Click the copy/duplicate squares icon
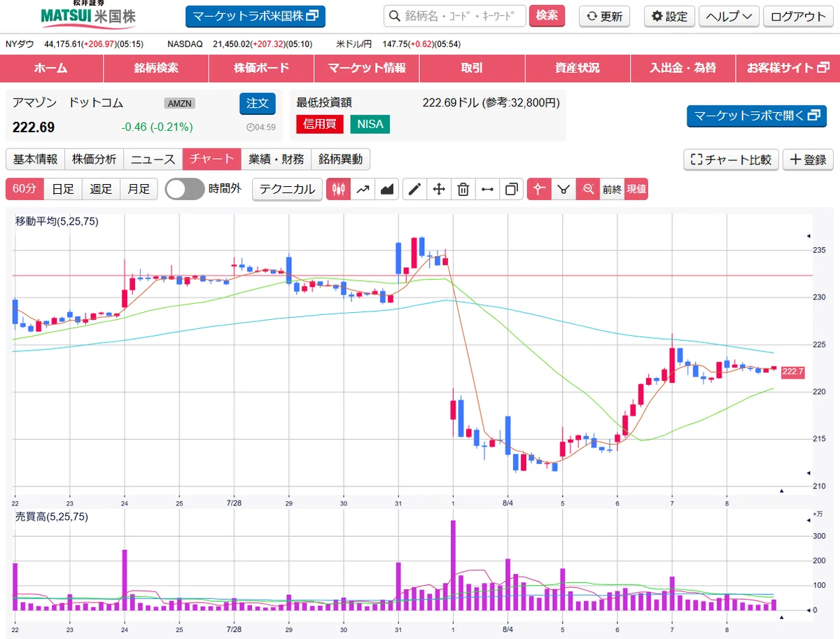This screenshot has height=639, width=840. (512, 189)
